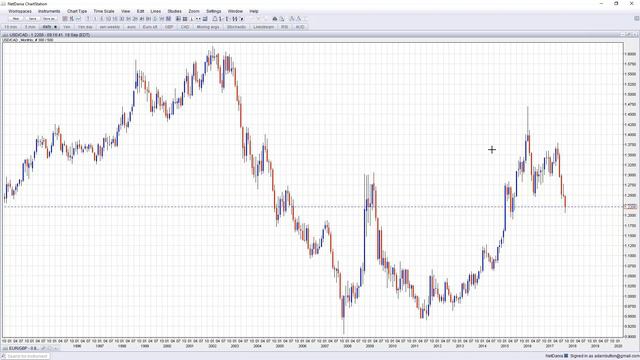Select the bar chart type icon
The height and width of the screenshot is (360, 640).
[64, 19]
